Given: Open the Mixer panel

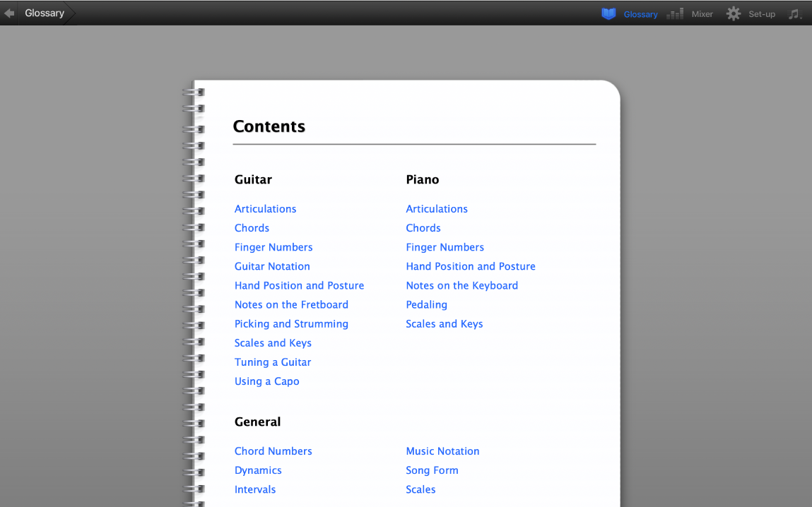Looking at the screenshot, I should [x=701, y=13].
